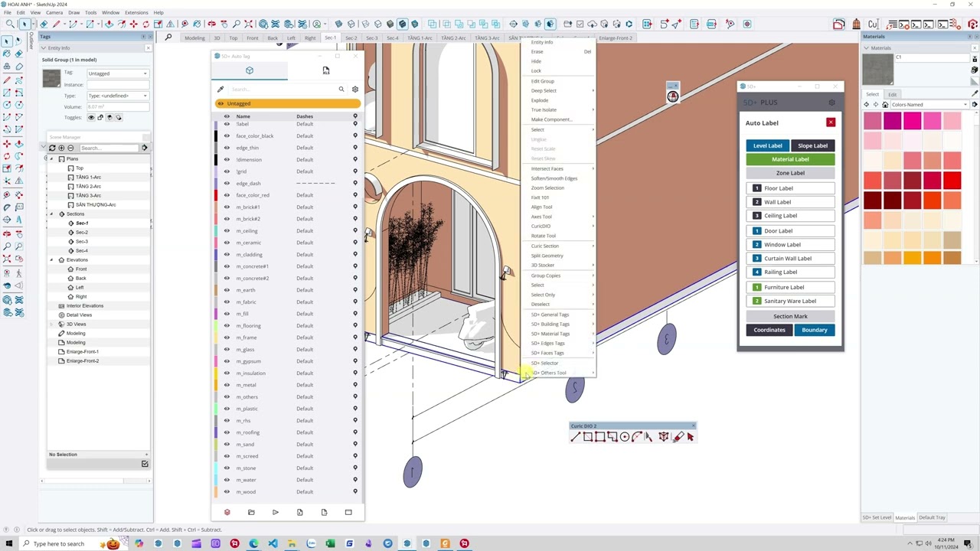Collapse the Elevations folder in Scene Manager

pos(52,259)
